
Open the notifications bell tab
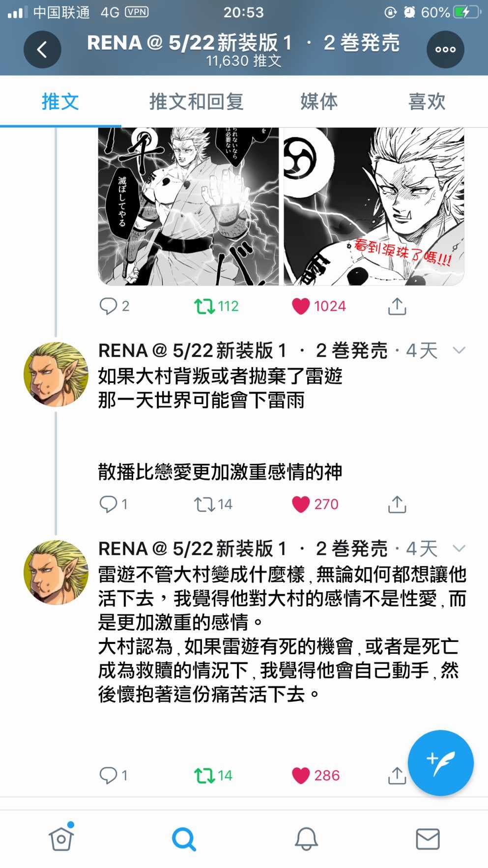point(306,839)
